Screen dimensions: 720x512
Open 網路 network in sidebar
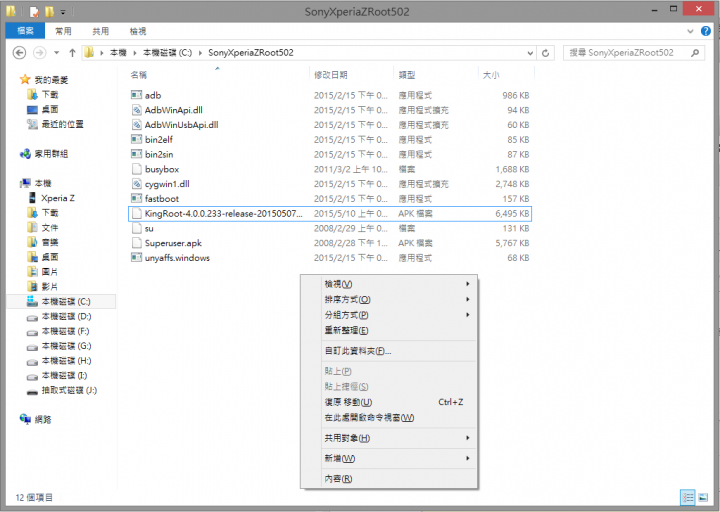click(x=43, y=419)
